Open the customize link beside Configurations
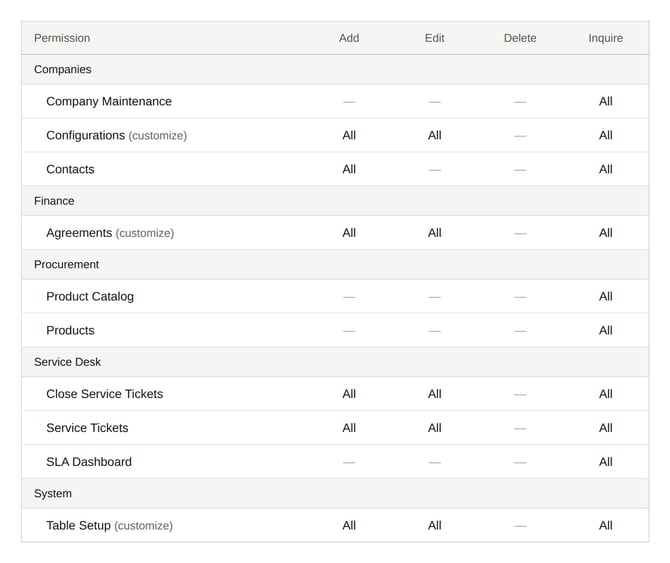The width and height of the screenshot is (670, 563). [x=158, y=136]
